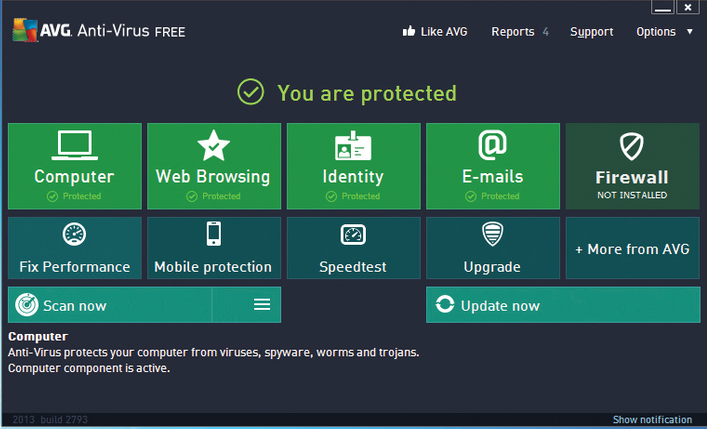The height and width of the screenshot is (429, 707).
Task: Open the Speedtest tile
Action: click(354, 248)
